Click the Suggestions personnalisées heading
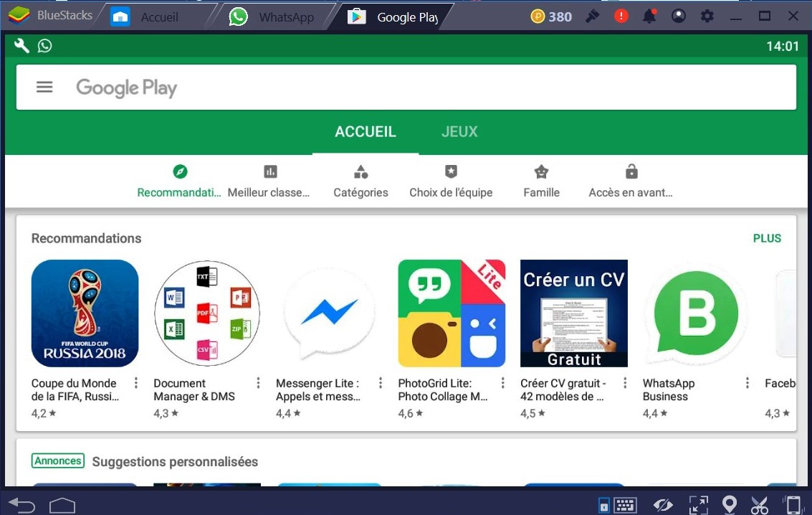Image resolution: width=812 pixels, height=515 pixels. coord(175,462)
